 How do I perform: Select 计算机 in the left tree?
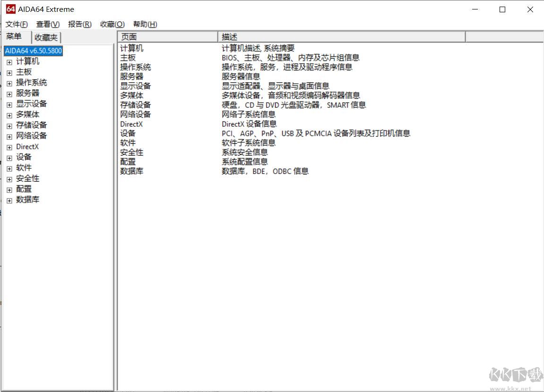pos(28,61)
